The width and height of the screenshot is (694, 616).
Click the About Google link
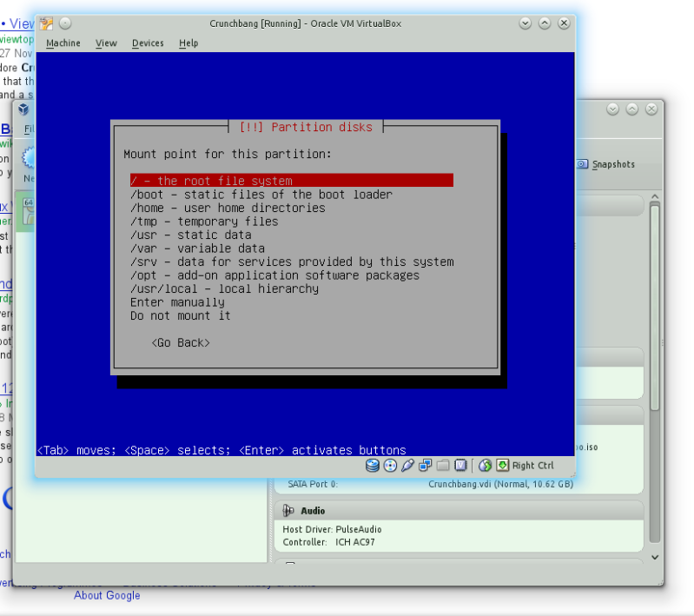coord(107,595)
